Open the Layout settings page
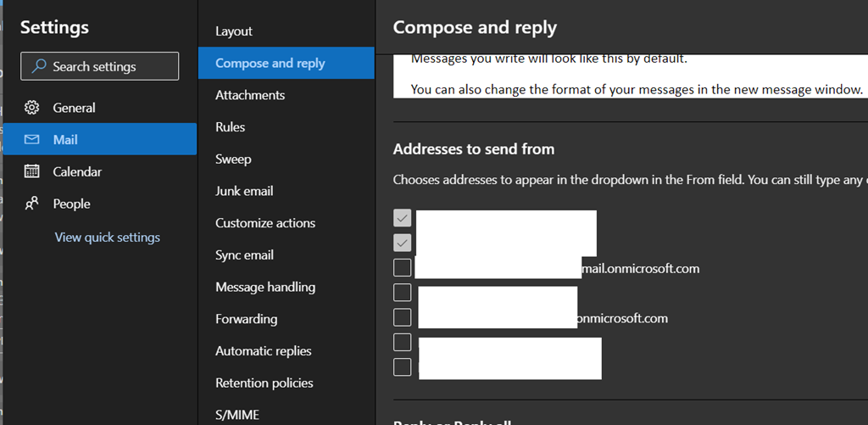868x425 pixels. (234, 31)
